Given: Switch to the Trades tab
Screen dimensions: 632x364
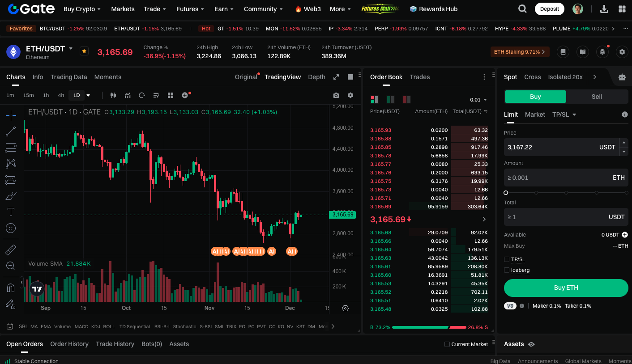Looking at the screenshot, I should tap(420, 77).
